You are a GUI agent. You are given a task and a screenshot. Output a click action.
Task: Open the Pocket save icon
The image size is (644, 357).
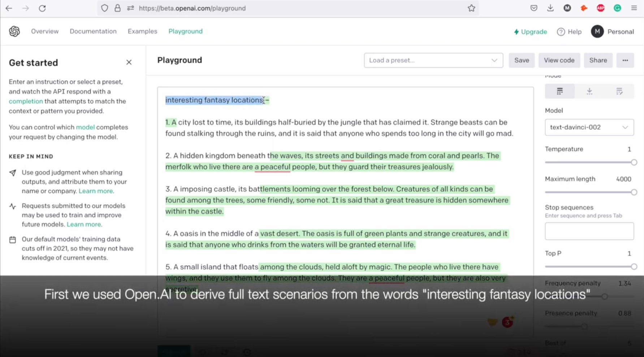point(534,8)
